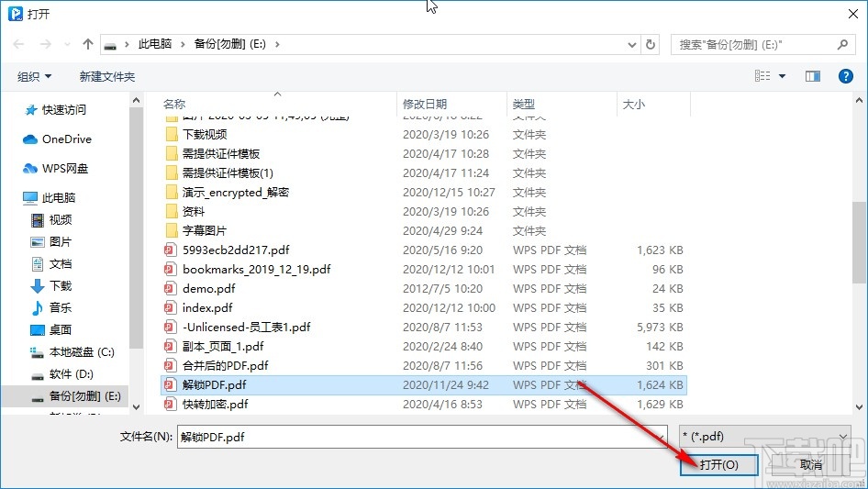Screen dimensions: 868x489
Task: Click the 文件名 input field
Action: tap(422, 437)
